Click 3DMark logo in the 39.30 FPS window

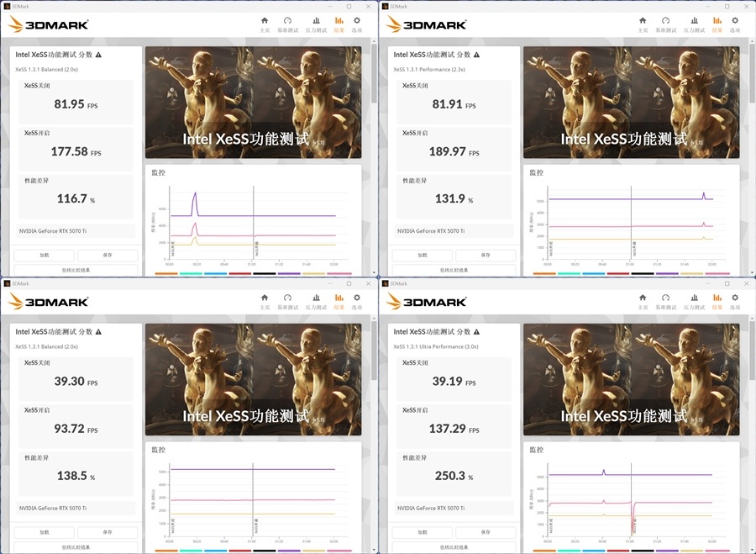[x=48, y=301]
